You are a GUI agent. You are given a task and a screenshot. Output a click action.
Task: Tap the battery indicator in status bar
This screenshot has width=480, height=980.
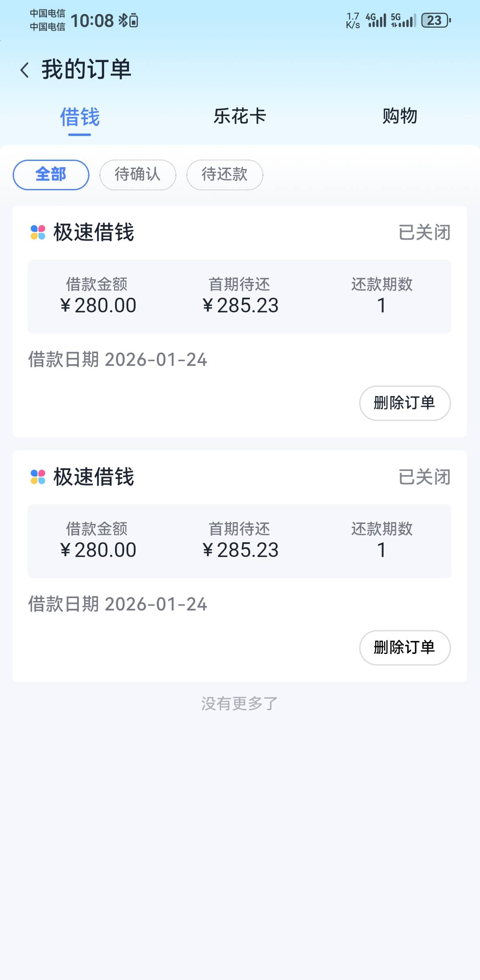tap(436, 20)
